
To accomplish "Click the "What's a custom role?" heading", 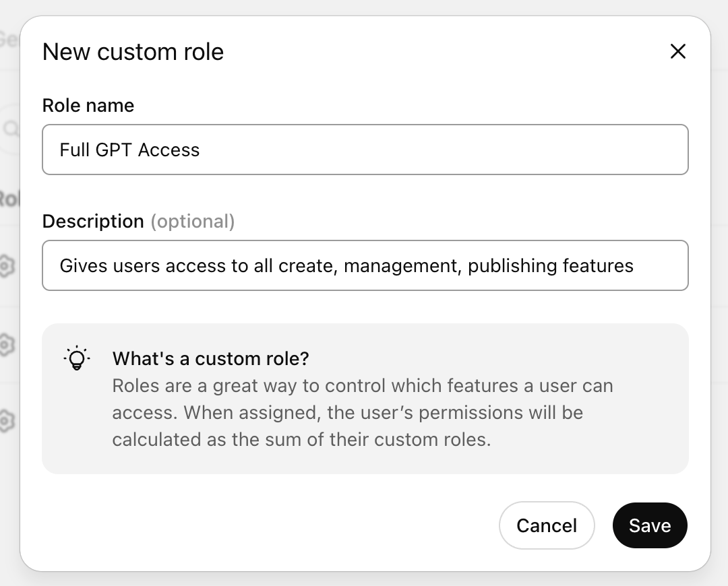I will 210,358.
